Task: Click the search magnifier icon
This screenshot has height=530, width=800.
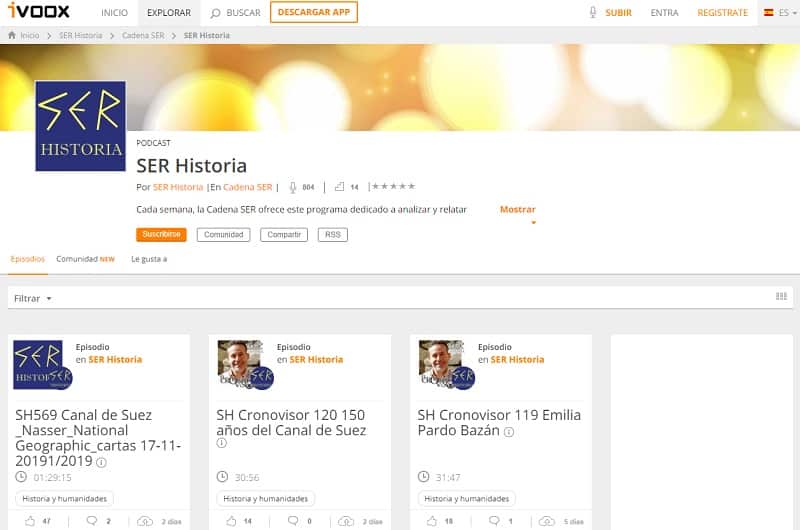Action: pos(215,13)
